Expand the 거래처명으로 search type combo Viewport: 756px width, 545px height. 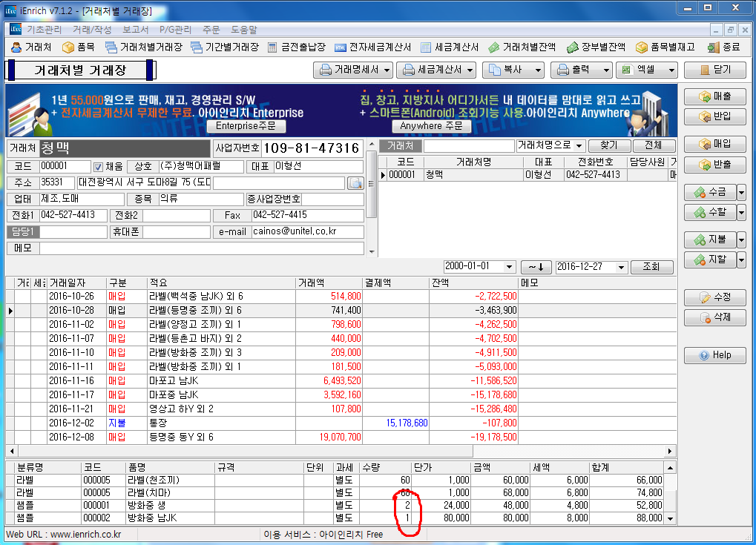pos(579,146)
